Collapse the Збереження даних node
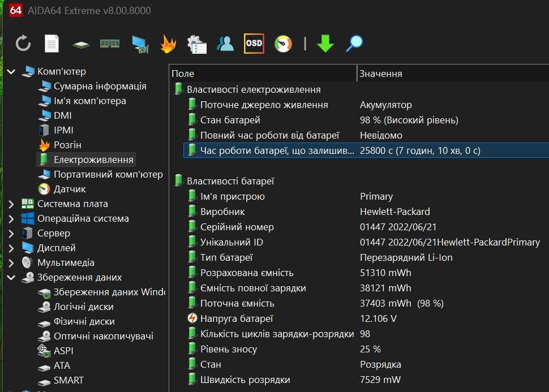Image resolution: width=549 pixels, height=392 pixels. (11, 278)
